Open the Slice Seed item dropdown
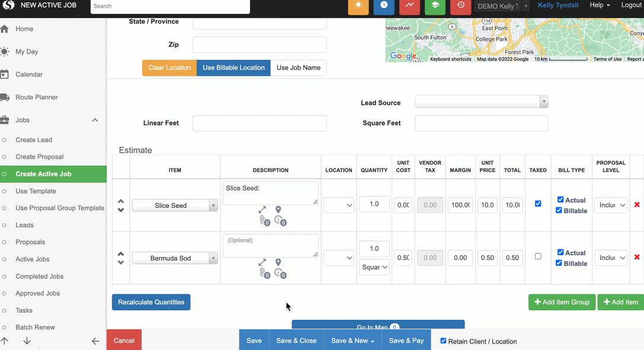Viewport: 644px width, 350px height. coord(175,205)
